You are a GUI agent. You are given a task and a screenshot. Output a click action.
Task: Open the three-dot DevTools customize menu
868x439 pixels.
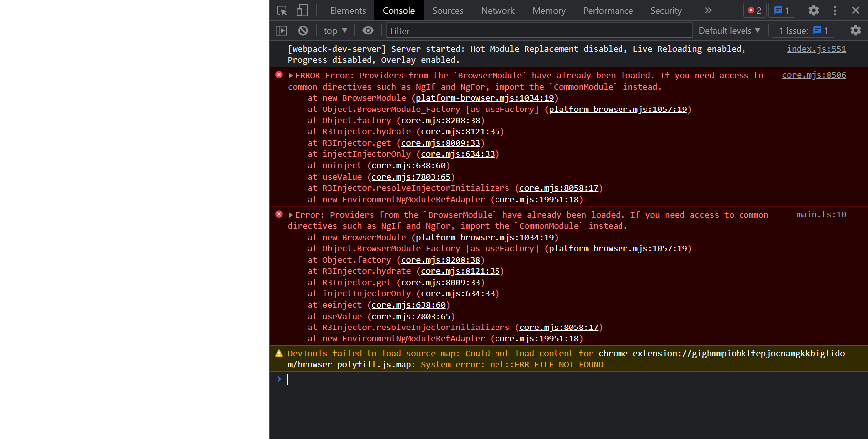[835, 10]
